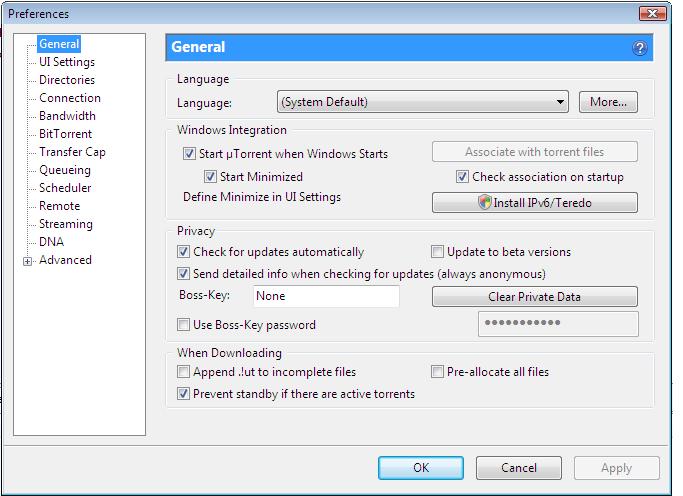Expand the Advanced tree node
Image resolution: width=683 pixels, height=496 pixels.
pyautogui.click(x=27, y=261)
